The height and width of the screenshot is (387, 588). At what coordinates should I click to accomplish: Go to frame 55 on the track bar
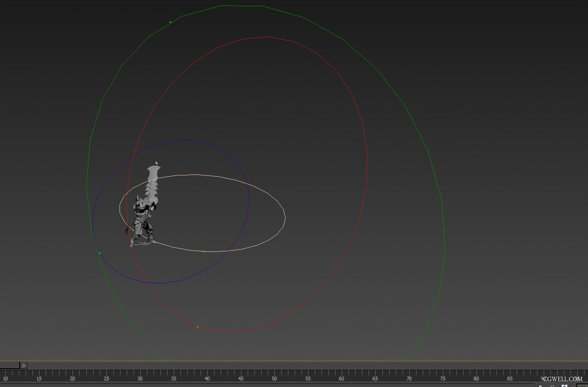308,378
